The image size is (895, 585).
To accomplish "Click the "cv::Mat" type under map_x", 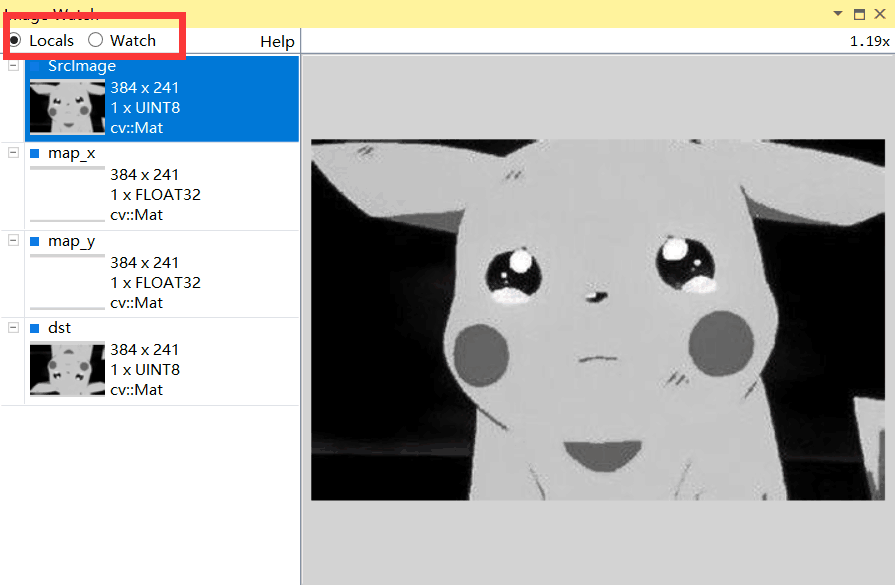I will click(136, 215).
